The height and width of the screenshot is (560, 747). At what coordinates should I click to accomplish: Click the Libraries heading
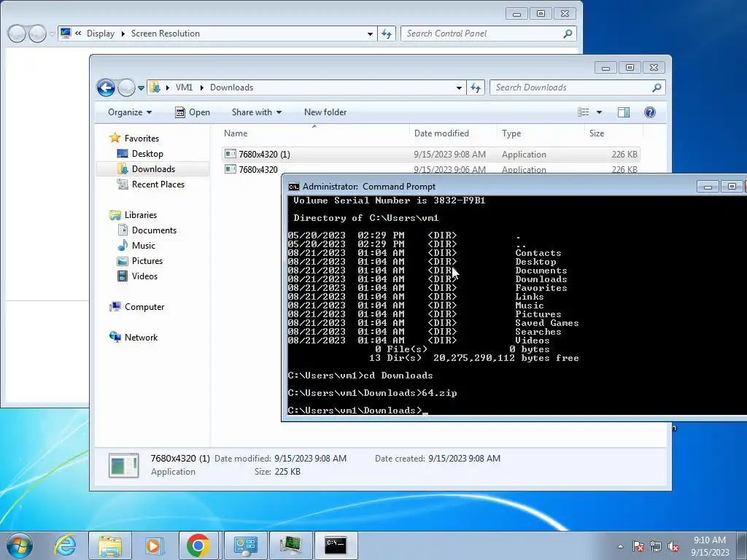click(133, 215)
